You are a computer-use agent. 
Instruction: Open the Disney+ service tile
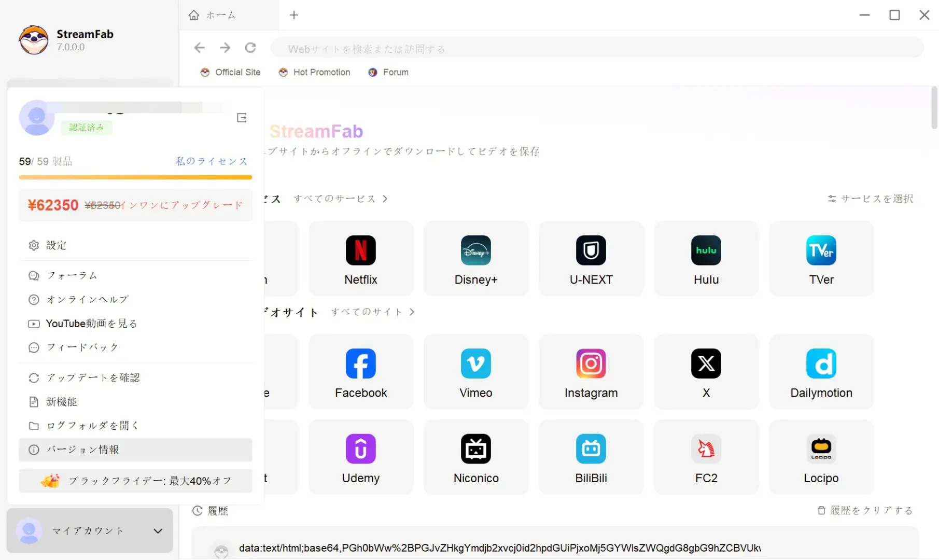coord(476,259)
